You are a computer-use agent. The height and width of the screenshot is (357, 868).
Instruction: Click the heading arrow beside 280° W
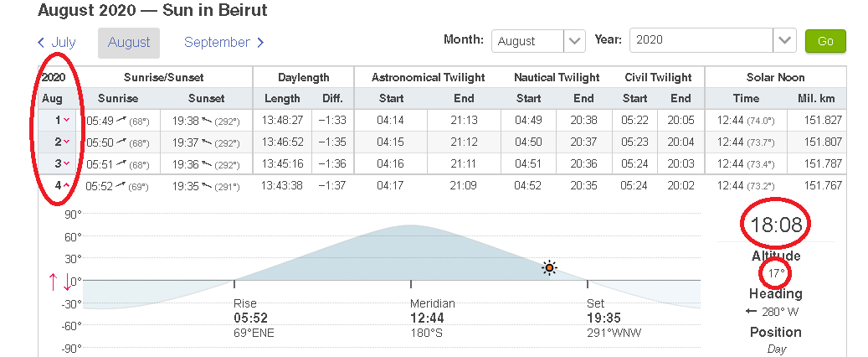(751, 312)
